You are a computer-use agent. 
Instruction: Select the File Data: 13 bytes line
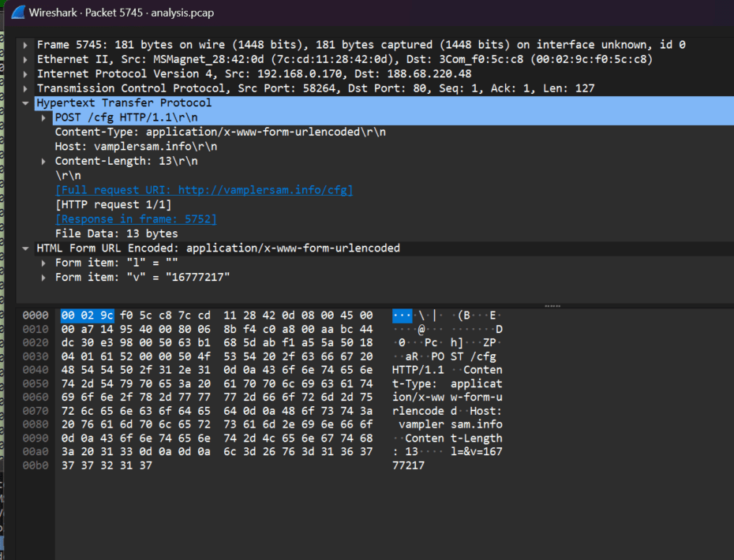(x=114, y=233)
